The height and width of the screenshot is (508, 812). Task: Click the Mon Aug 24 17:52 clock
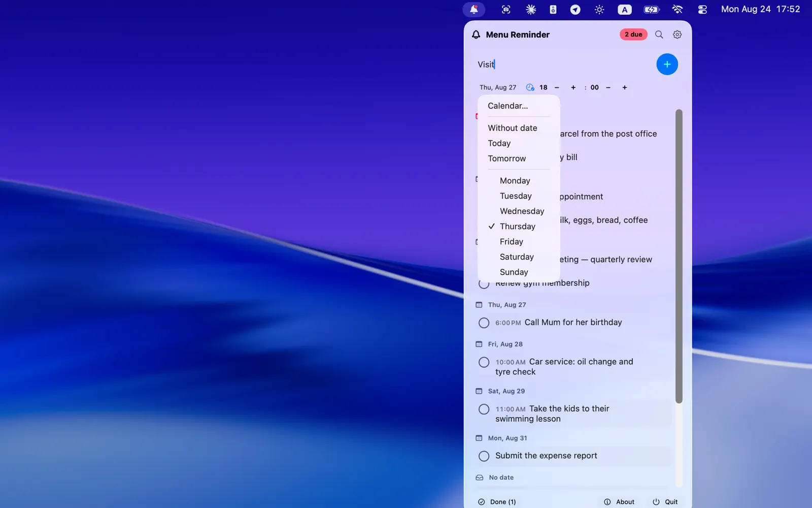tap(760, 9)
